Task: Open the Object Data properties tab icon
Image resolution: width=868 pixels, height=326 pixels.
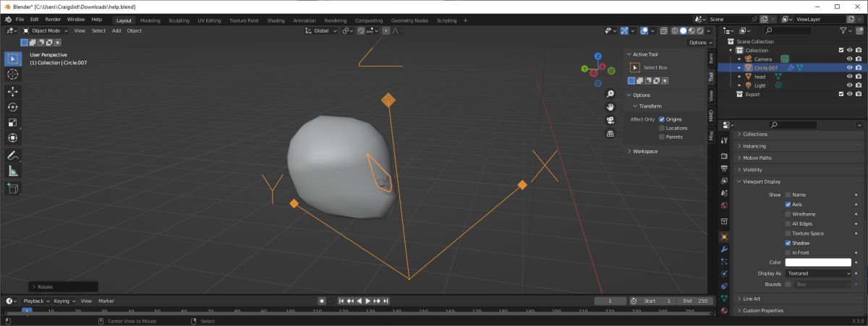Action: point(724,299)
